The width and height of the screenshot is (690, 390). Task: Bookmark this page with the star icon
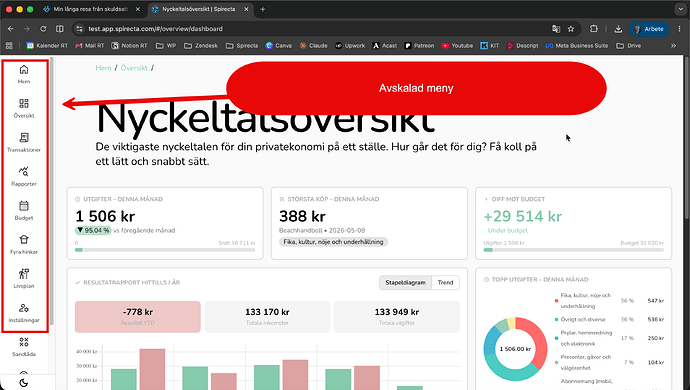(x=571, y=29)
